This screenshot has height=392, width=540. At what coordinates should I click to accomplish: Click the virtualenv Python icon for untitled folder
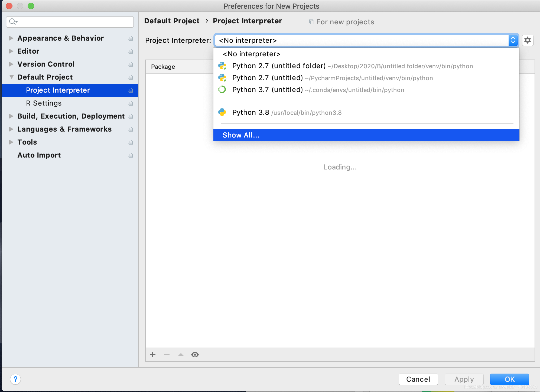[222, 66]
